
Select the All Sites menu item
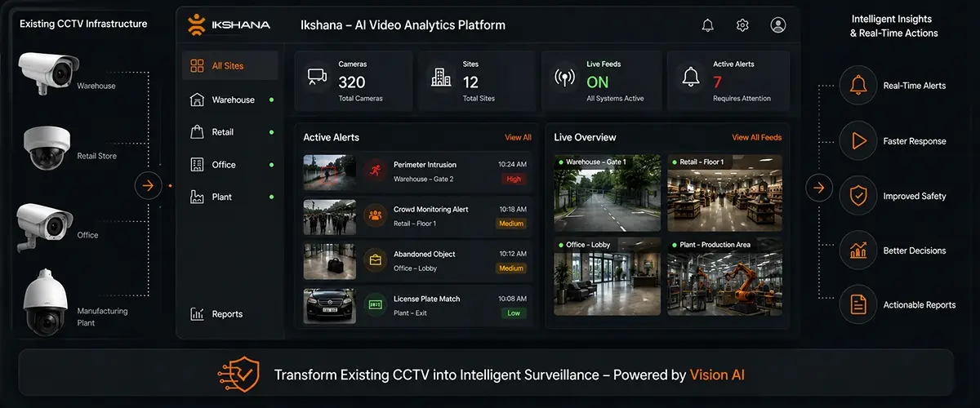coord(229,65)
